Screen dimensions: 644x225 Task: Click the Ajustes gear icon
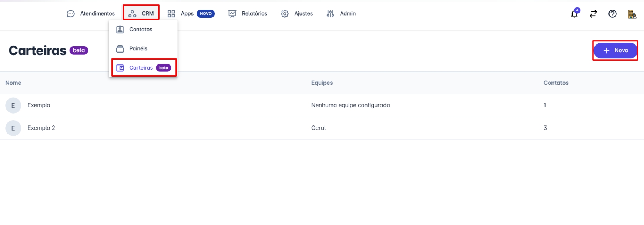[285, 14]
